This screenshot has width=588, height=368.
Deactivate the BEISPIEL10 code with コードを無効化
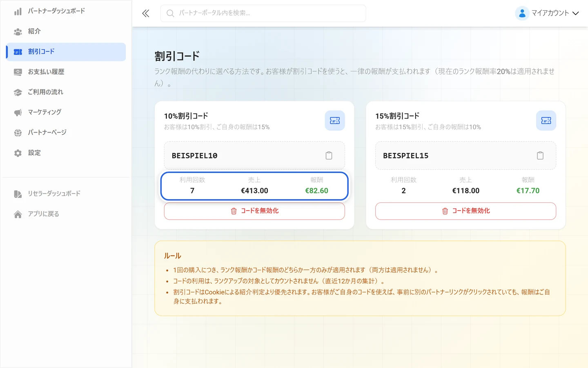[x=254, y=211]
